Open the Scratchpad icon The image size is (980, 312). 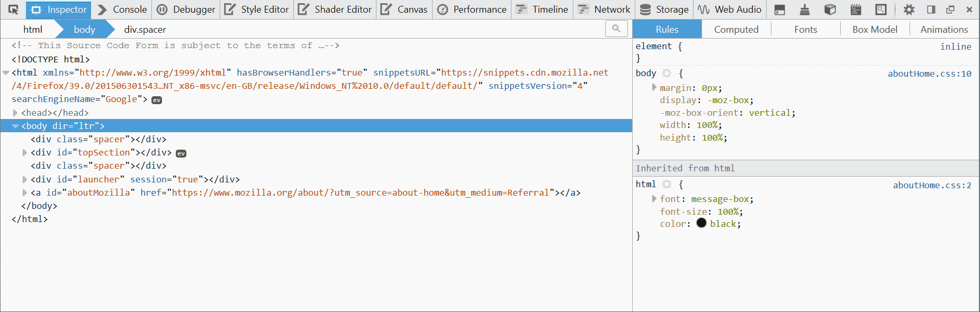[x=856, y=10]
